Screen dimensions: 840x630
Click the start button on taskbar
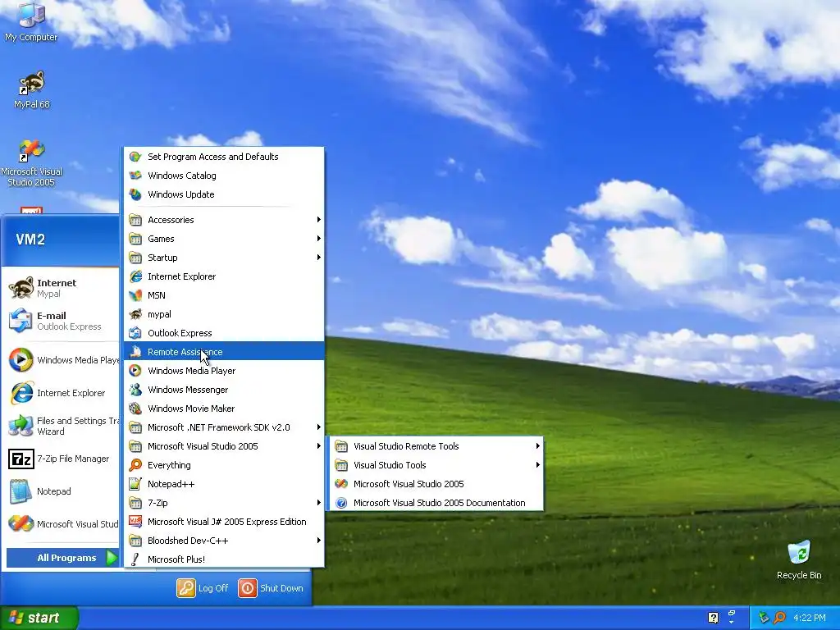click(39, 618)
